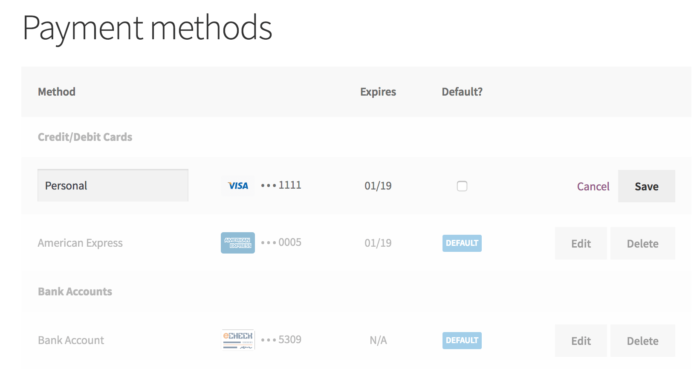Edit the Bank Account method
Viewport: 700px width, 385px height.
581,341
